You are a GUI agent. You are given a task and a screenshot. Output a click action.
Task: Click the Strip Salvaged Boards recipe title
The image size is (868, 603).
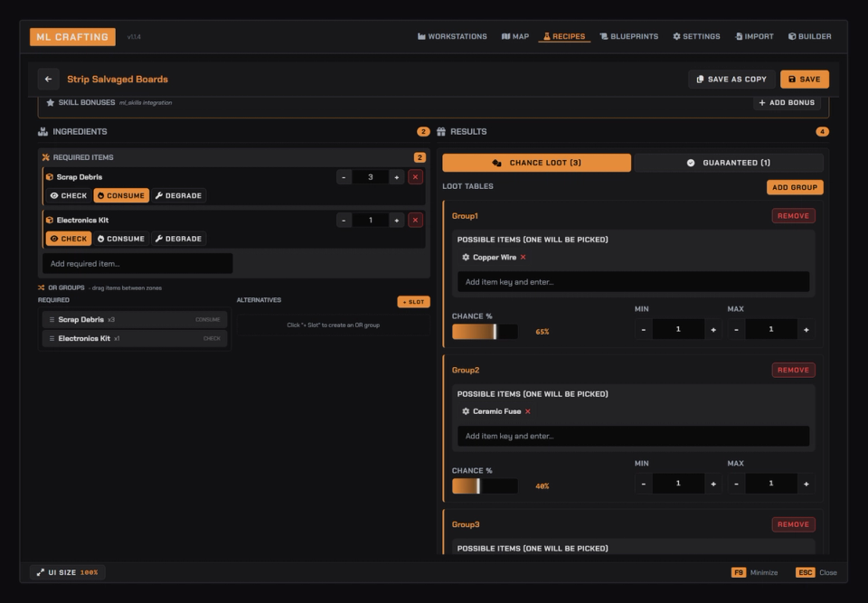pos(118,80)
